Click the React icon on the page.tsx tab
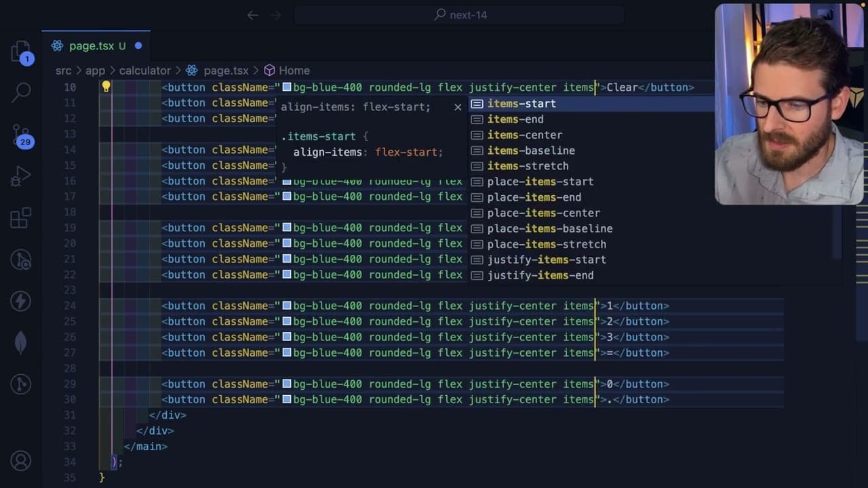 [58, 46]
